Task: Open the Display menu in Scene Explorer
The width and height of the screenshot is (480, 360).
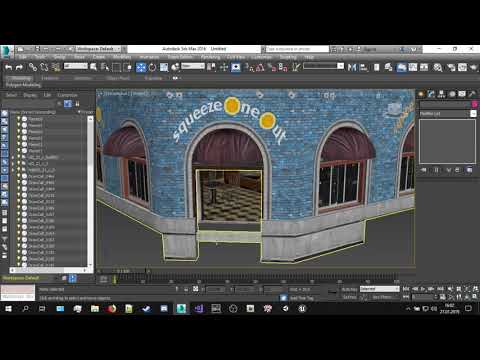Action: pyautogui.click(x=30, y=95)
